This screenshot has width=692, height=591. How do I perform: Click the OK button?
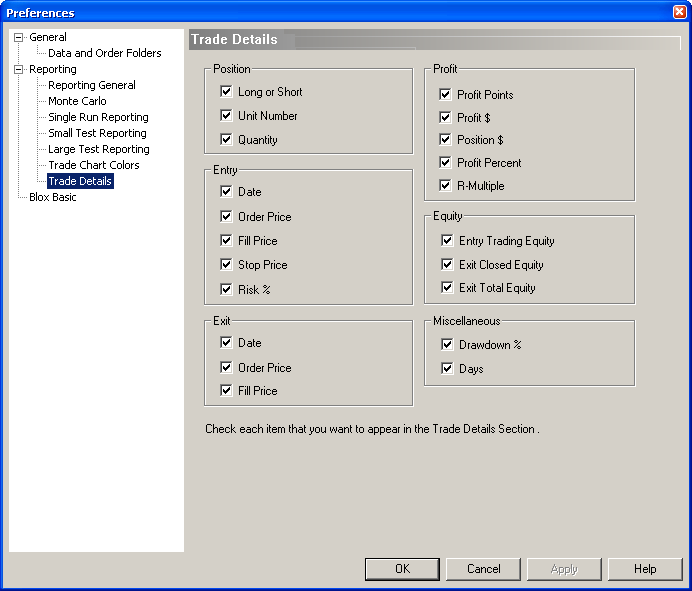coord(402,569)
